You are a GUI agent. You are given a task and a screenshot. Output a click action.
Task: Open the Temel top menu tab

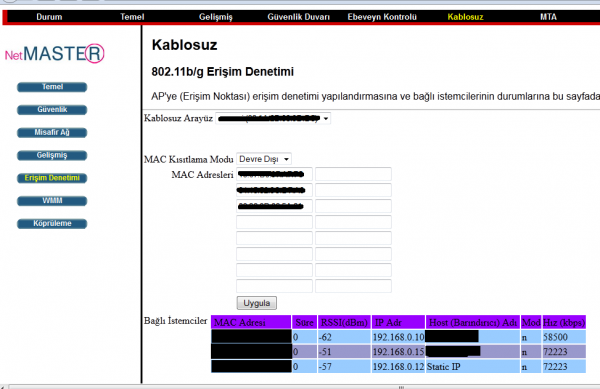tap(132, 17)
